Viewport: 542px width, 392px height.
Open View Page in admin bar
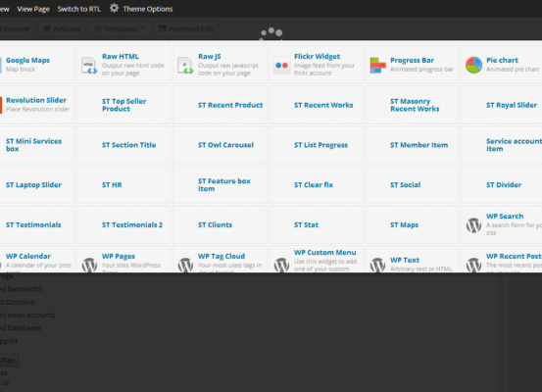click(33, 9)
